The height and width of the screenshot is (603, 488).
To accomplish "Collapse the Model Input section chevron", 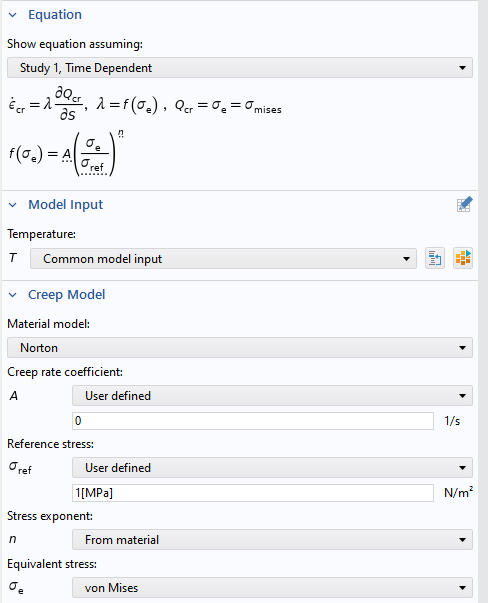I will [13, 205].
